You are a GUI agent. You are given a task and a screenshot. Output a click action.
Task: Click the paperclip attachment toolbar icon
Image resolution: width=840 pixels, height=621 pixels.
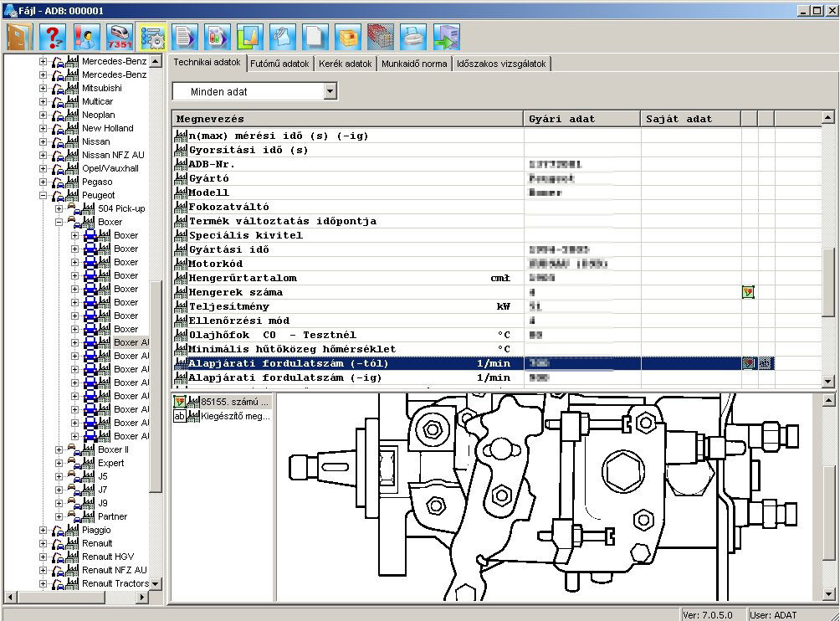click(x=282, y=37)
